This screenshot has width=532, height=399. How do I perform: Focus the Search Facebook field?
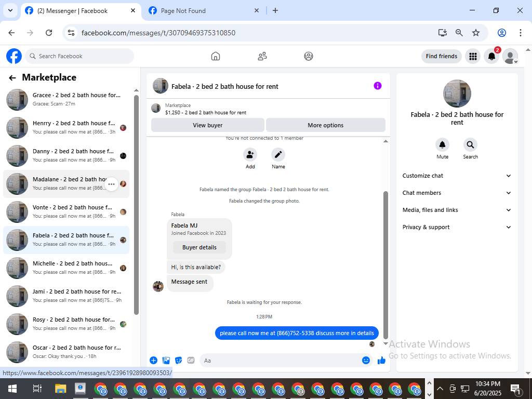79,56
